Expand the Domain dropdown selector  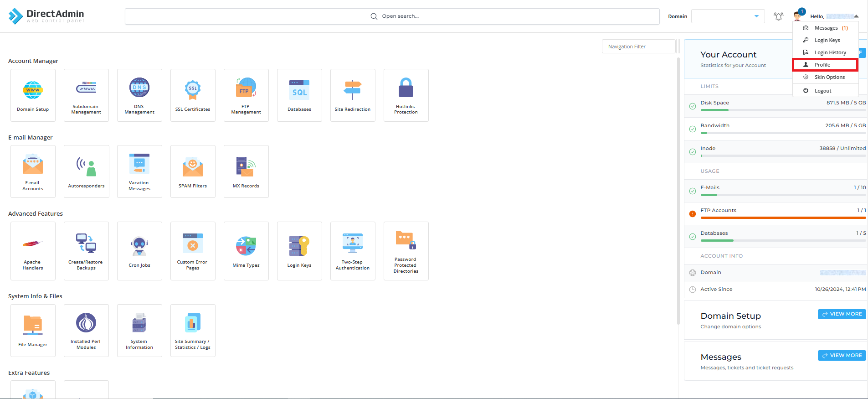click(728, 16)
